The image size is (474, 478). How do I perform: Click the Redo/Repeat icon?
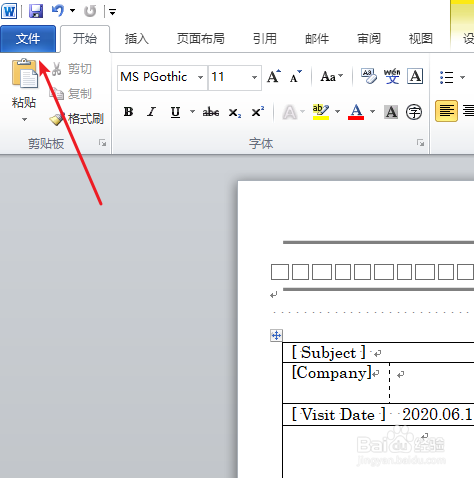coord(90,11)
